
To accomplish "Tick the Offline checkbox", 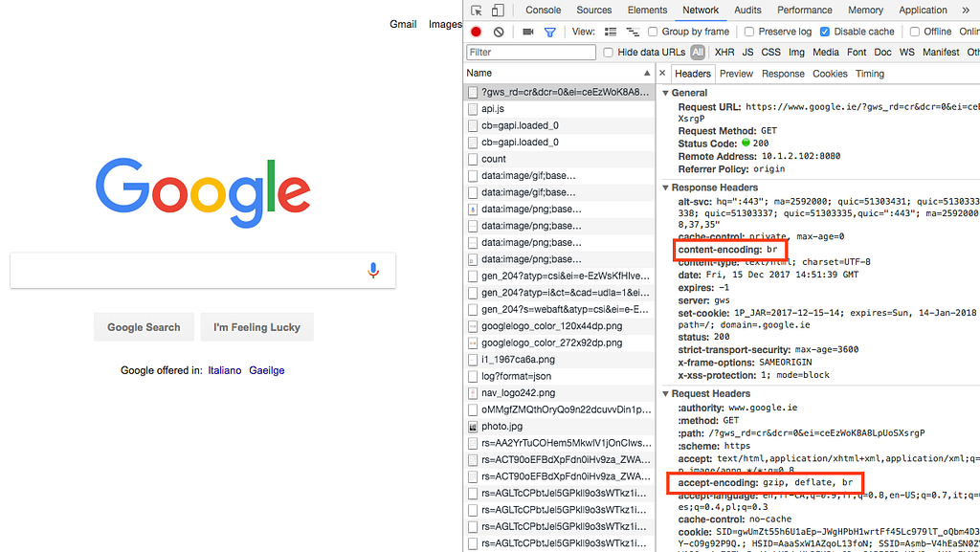I will click(914, 32).
